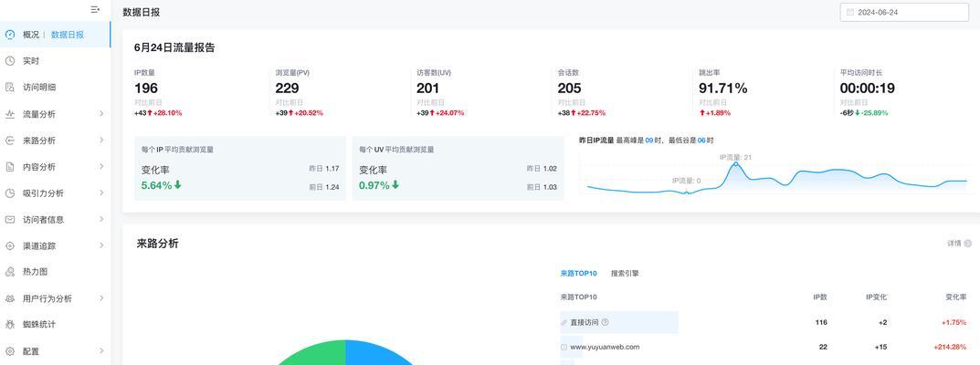Click the calendar icon in date field
This screenshot has width=980, height=365.
(850, 13)
